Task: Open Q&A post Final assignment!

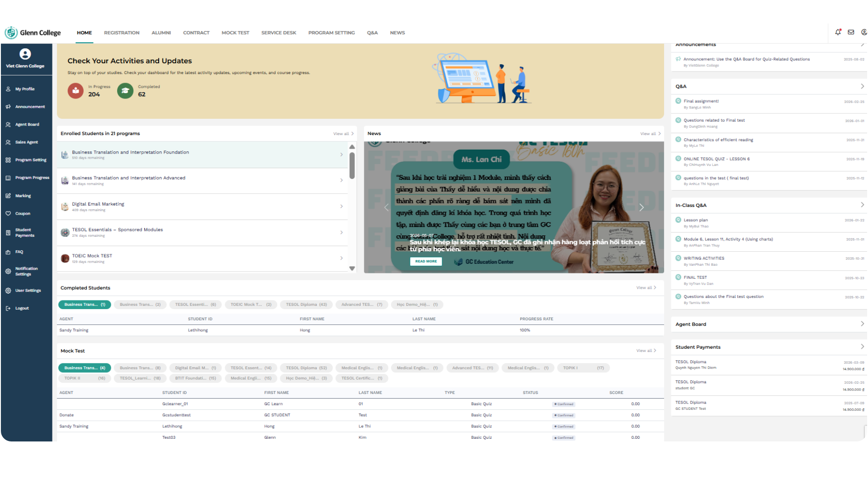Action: (701, 101)
